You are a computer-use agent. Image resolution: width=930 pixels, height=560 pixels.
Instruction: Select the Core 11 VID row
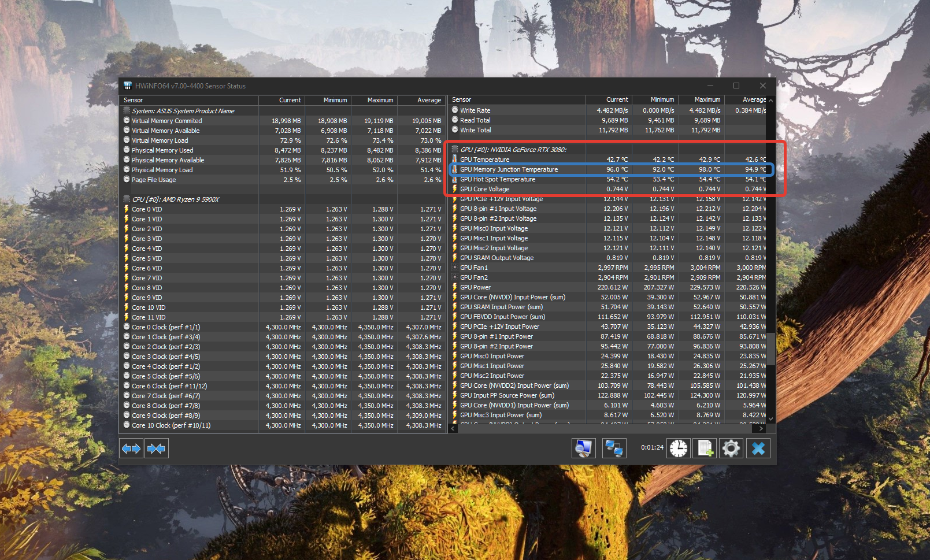tap(283, 317)
